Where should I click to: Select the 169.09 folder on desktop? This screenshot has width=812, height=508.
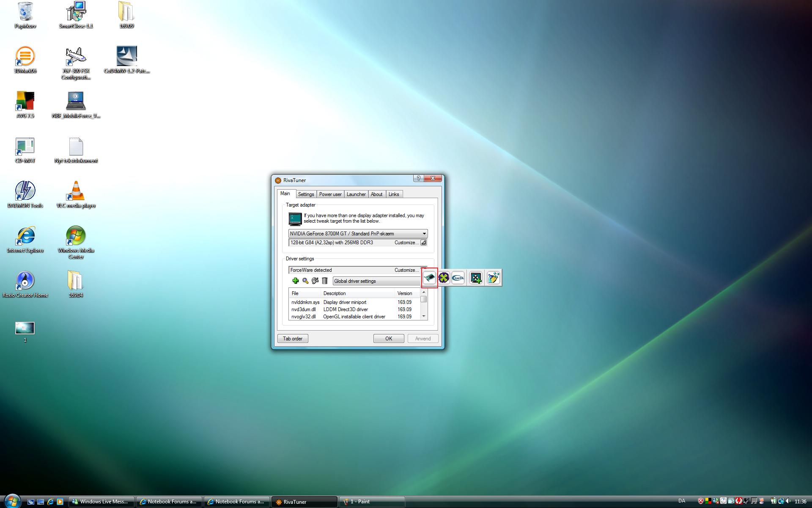click(x=126, y=15)
